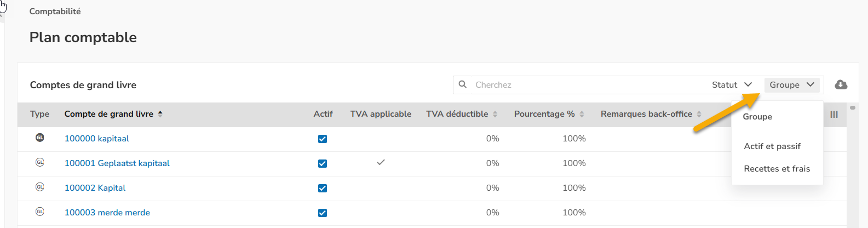This screenshot has height=228, width=868.
Task: Sort by Compte de grand livre arrow
Action: (160, 113)
